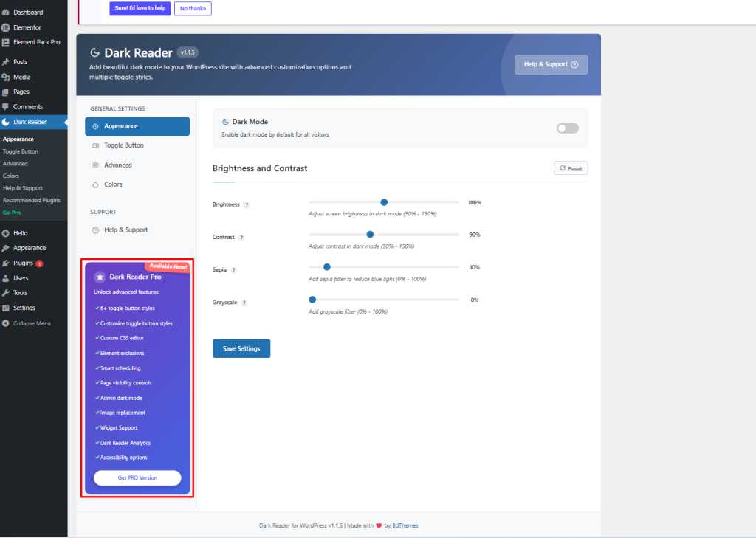Open Help & Support in Dark Reader submenu
This screenshot has height=538, width=756.
[x=23, y=188]
